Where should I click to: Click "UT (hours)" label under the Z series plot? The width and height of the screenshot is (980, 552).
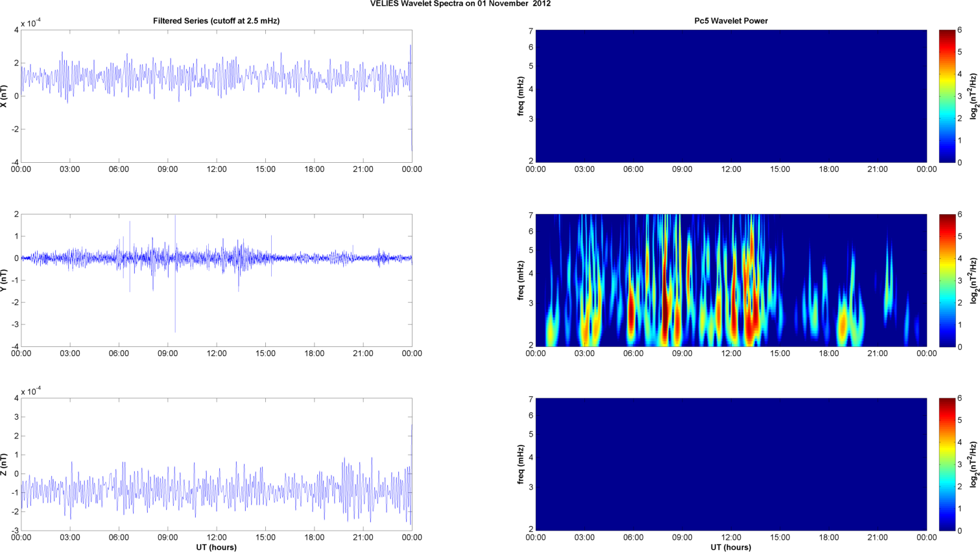(216, 547)
